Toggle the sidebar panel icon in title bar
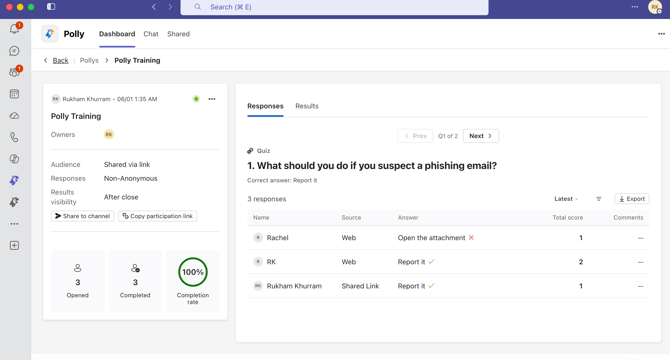 pyautogui.click(x=51, y=6)
